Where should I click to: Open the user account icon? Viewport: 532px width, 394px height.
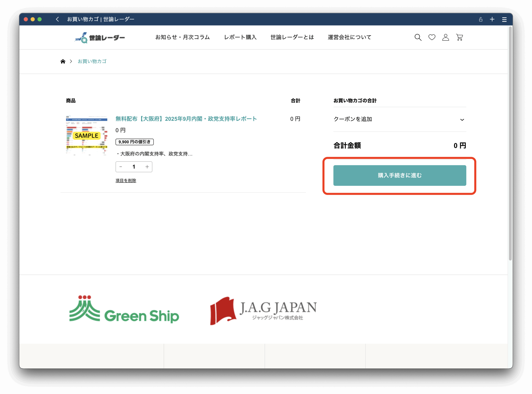446,37
